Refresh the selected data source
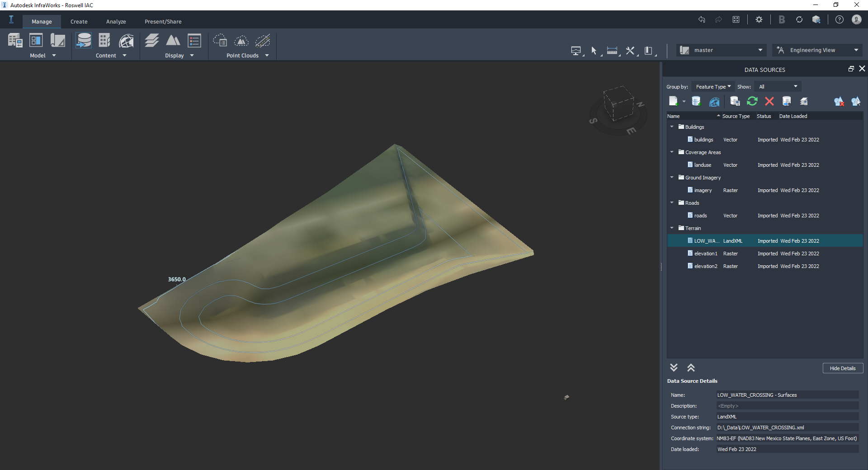The width and height of the screenshot is (868, 470). [x=752, y=101]
